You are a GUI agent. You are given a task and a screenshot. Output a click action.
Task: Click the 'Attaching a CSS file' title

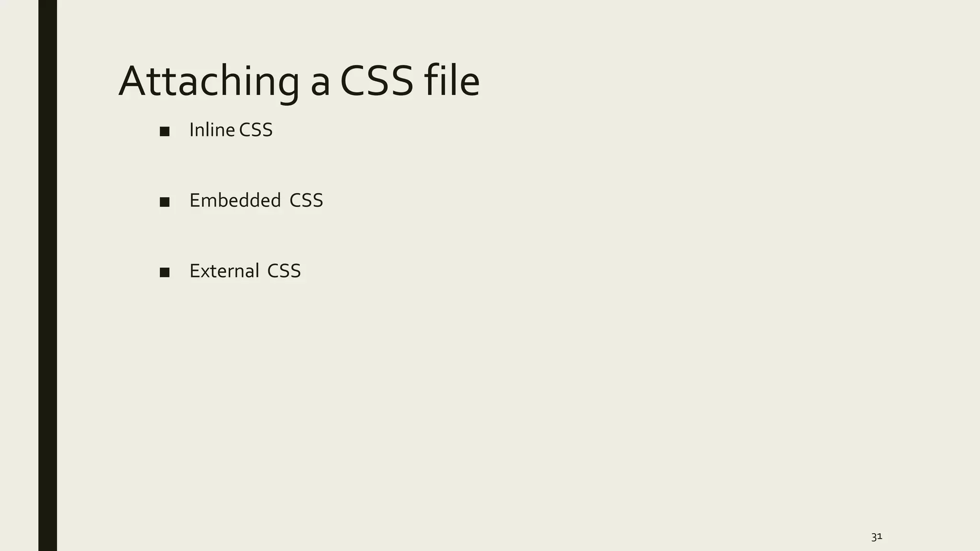(x=299, y=81)
